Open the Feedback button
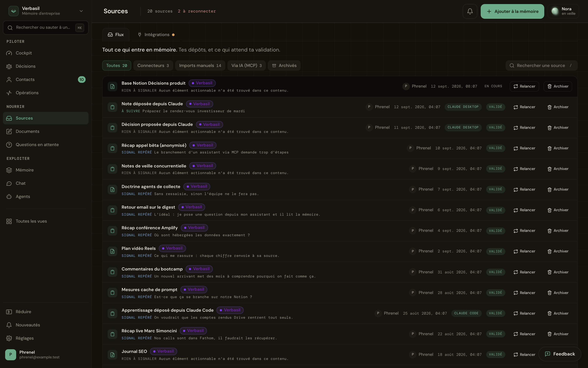This screenshot has height=368, width=588. pos(560,354)
